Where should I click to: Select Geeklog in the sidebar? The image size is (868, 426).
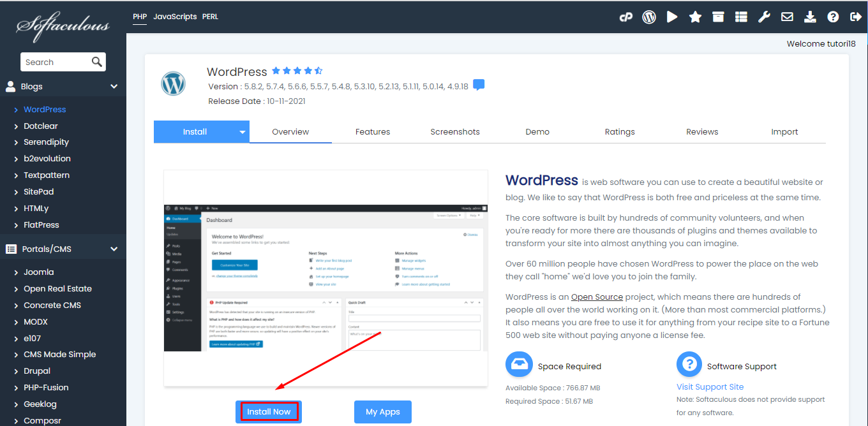click(x=40, y=404)
